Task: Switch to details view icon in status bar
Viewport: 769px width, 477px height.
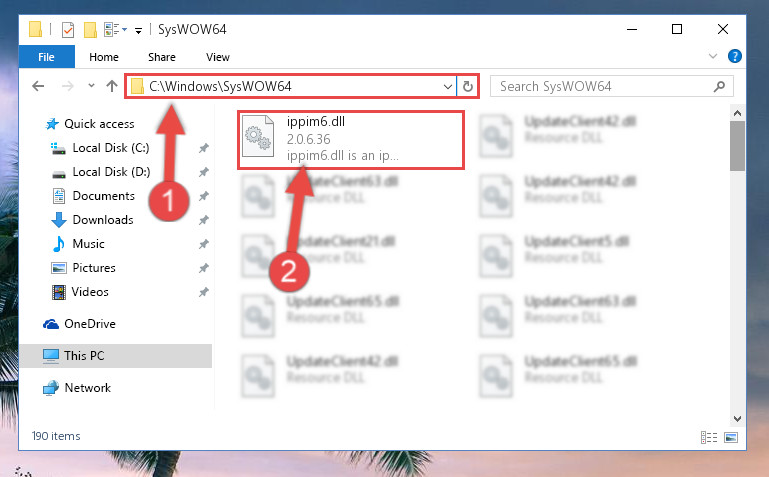Action: [x=709, y=437]
